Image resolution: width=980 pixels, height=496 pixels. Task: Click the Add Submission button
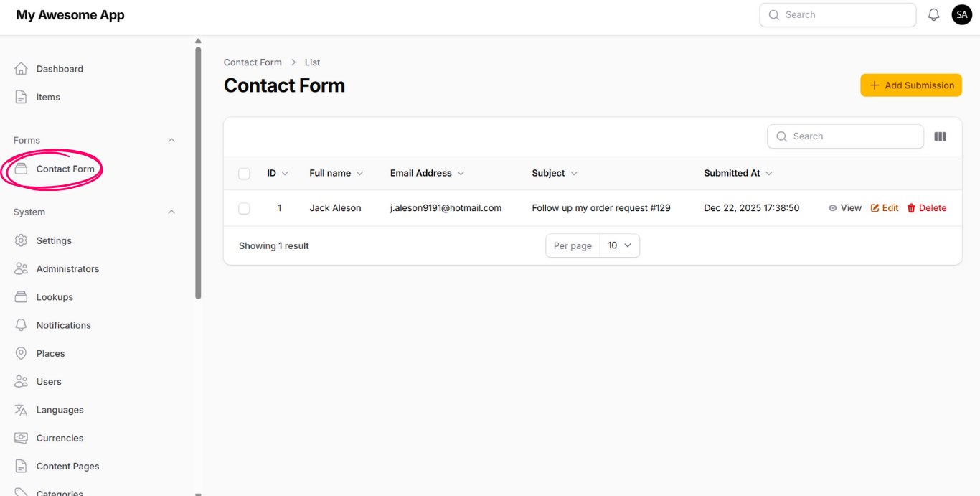click(x=910, y=85)
